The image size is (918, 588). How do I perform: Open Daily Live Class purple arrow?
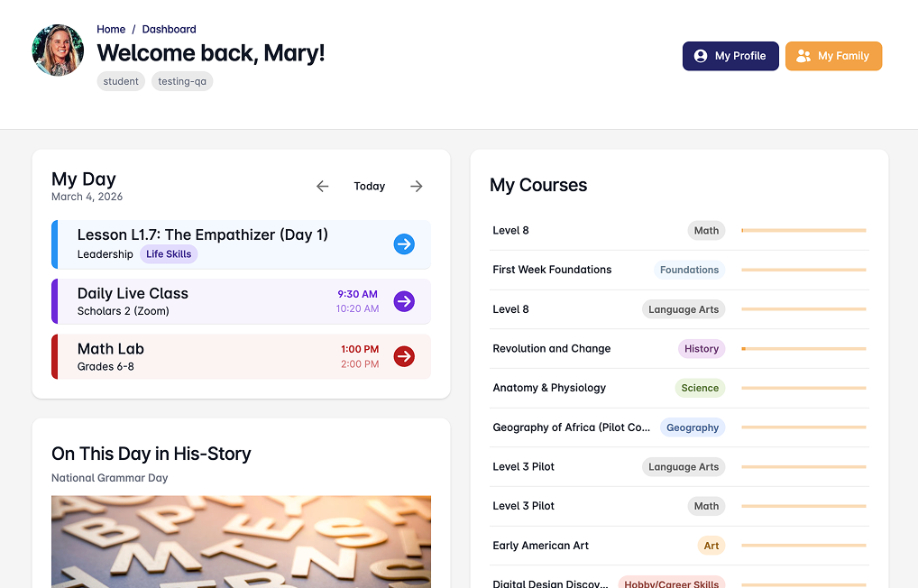[404, 301]
